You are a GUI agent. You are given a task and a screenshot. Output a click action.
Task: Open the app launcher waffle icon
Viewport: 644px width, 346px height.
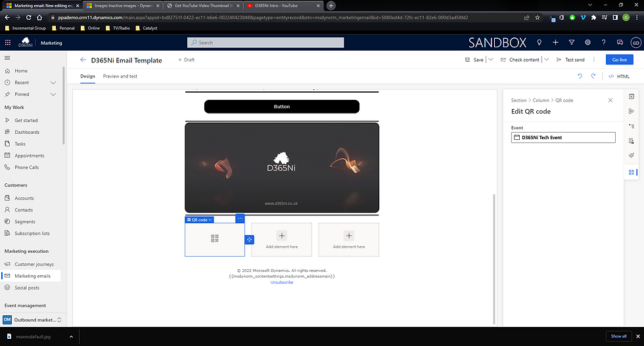pos(7,43)
